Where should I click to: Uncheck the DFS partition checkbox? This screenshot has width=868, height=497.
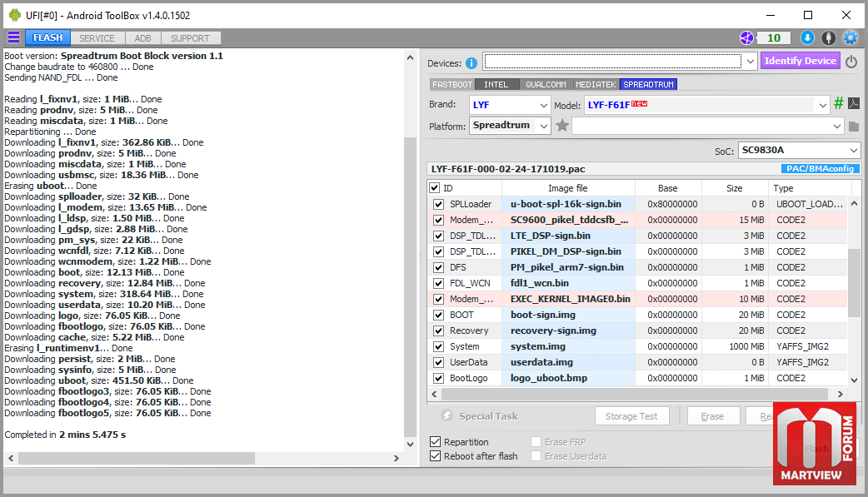point(438,267)
